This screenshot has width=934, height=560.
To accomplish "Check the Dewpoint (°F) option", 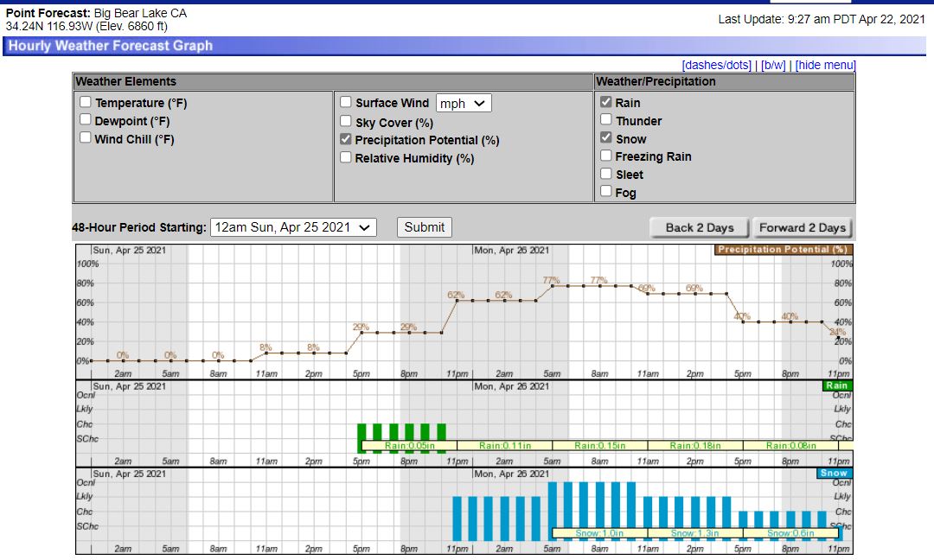I will (x=86, y=120).
